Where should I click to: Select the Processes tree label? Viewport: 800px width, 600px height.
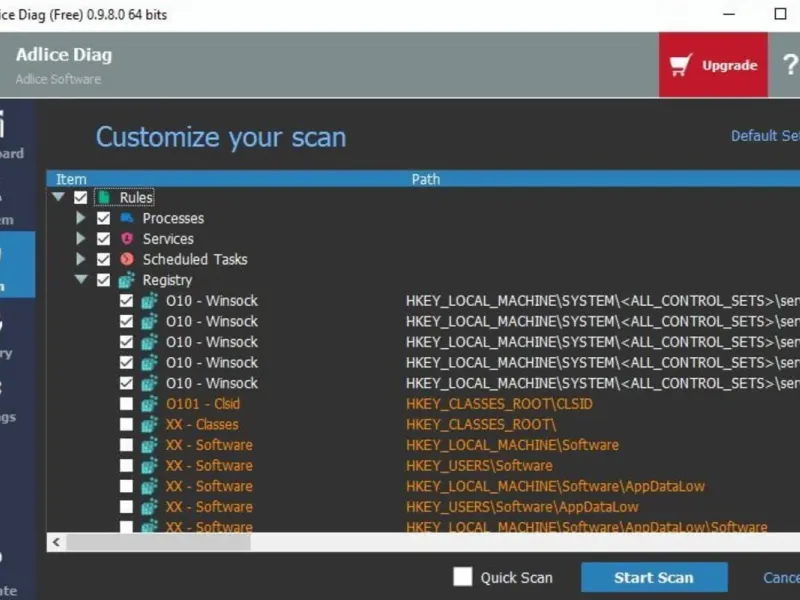click(173, 218)
